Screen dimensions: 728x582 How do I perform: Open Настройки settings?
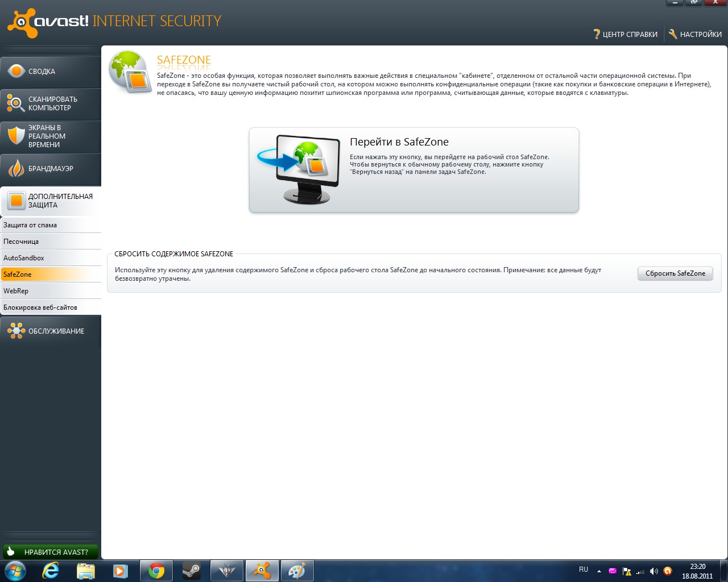pyautogui.click(x=695, y=35)
